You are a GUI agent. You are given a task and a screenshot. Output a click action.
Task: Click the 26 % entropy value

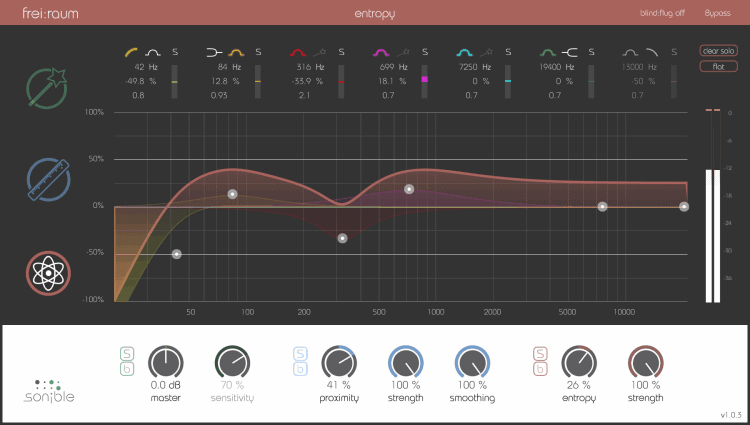pos(579,385)
